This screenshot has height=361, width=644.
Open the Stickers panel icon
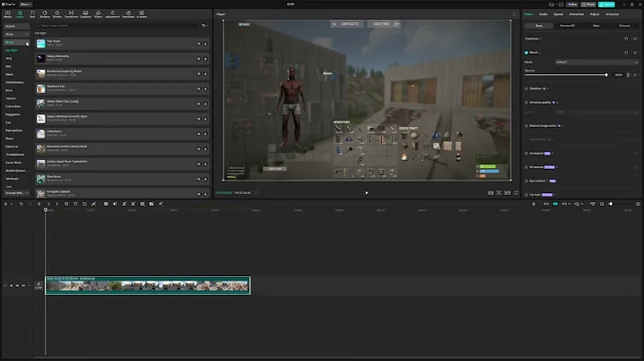[45, 14]
